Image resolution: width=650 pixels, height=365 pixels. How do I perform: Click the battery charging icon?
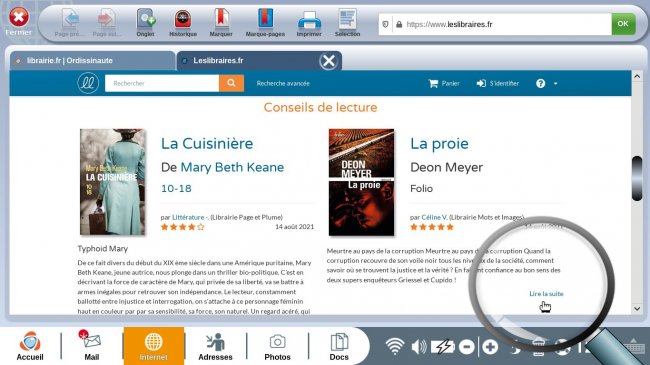click(443, 347)
